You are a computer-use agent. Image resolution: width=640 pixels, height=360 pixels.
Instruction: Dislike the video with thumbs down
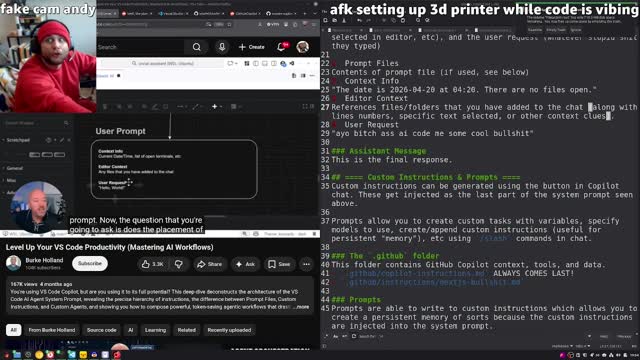point(179,264)
